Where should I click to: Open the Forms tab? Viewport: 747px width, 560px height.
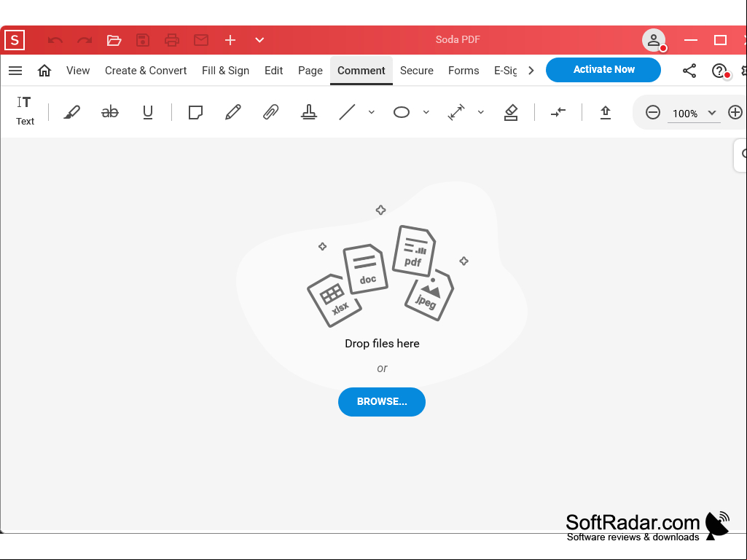[x=464, y=71]
